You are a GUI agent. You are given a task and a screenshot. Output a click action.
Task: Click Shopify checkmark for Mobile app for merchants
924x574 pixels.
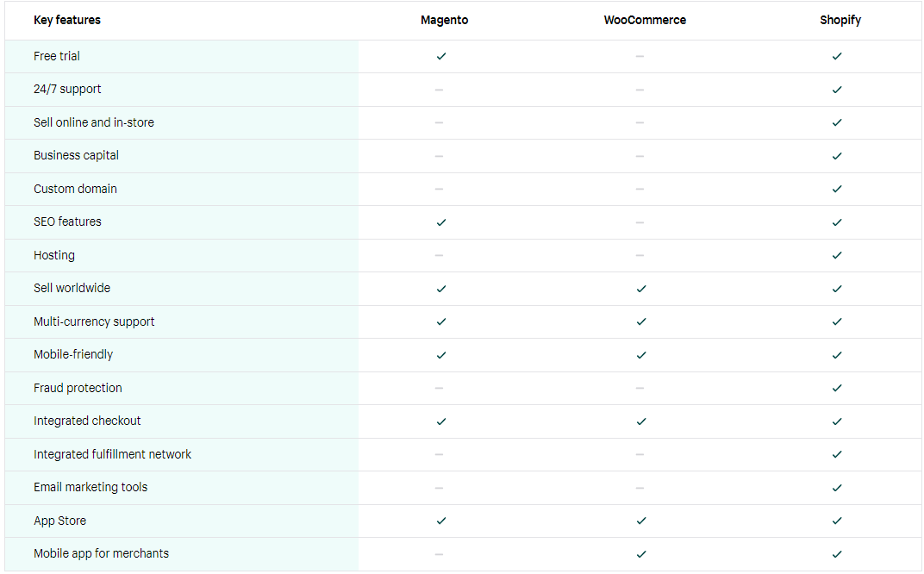pos(837,554)
